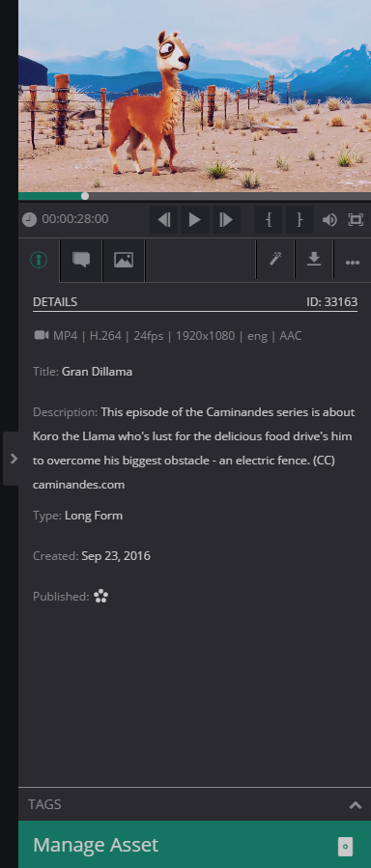Set the mark-out bracket point
The width and height of the screenshot is (371, 868).
[300, 220]
